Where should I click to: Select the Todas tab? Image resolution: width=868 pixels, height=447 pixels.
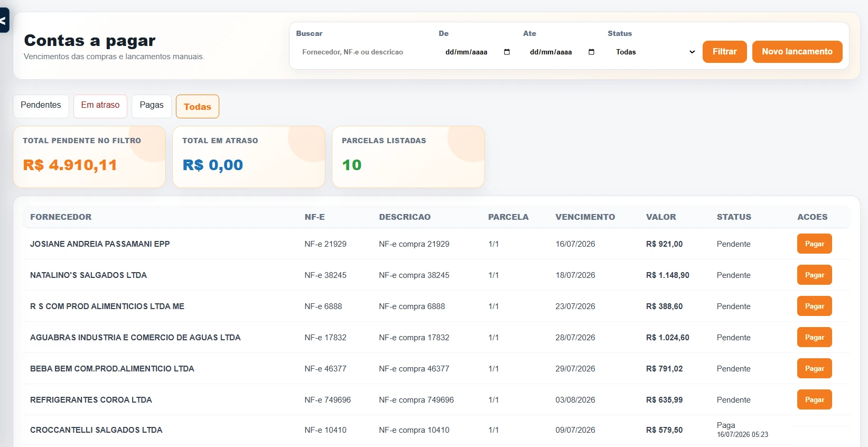198,107
